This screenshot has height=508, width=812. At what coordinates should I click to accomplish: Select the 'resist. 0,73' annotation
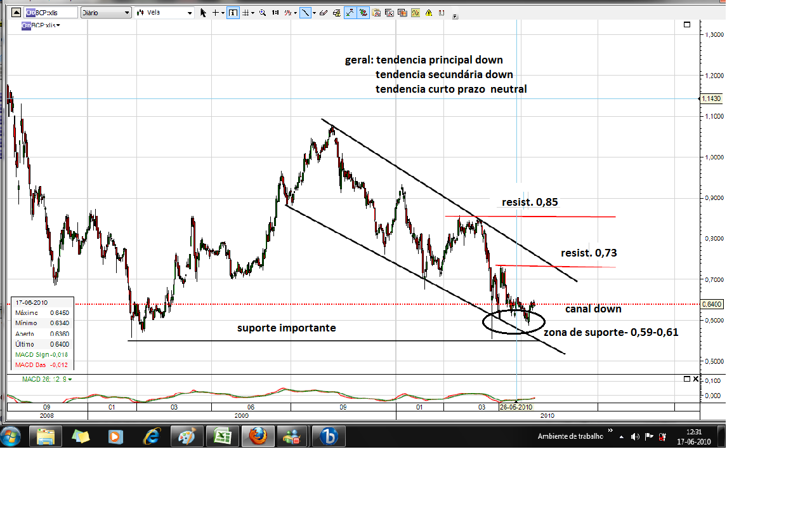pos(589,253)
